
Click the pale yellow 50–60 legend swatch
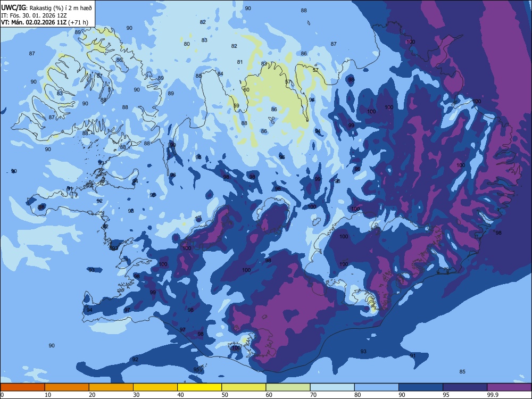pyautogui.click(x=244, y=387)
